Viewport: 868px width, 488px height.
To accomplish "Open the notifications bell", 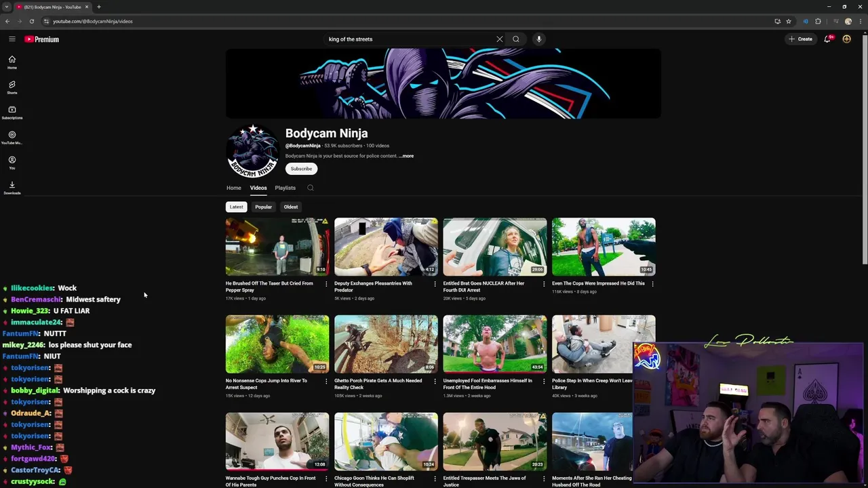I will (x=827, y=39).
